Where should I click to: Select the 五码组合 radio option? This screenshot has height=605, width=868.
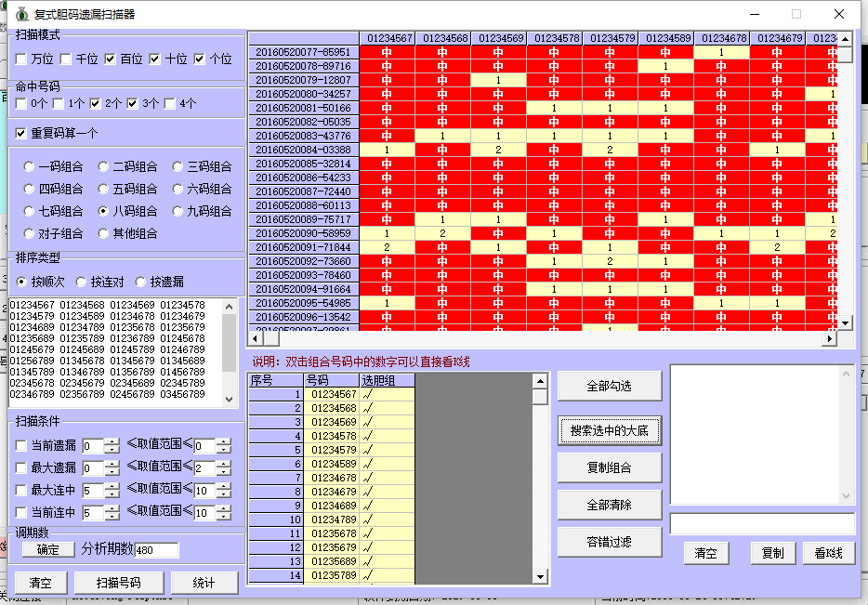104,190
